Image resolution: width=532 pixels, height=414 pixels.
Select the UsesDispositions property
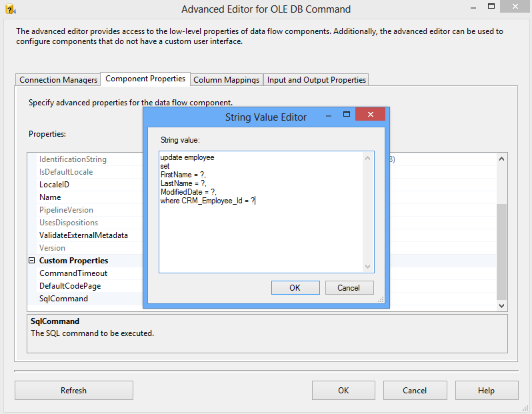tap(69, 223)
